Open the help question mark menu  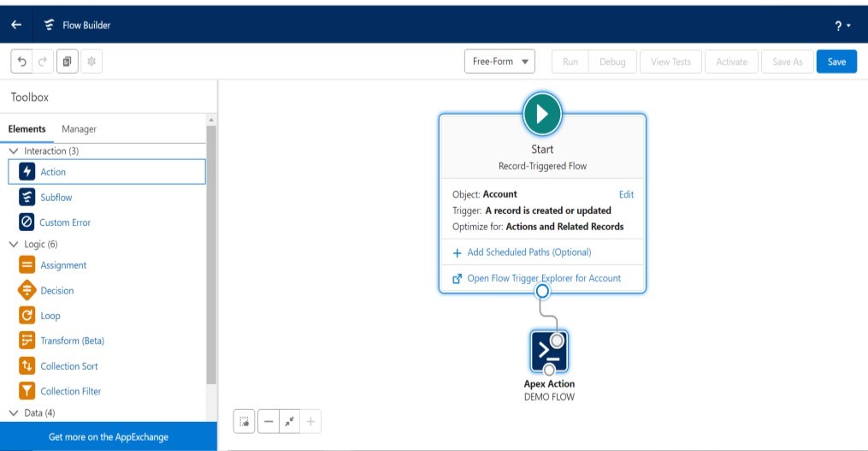coord(842,26)
